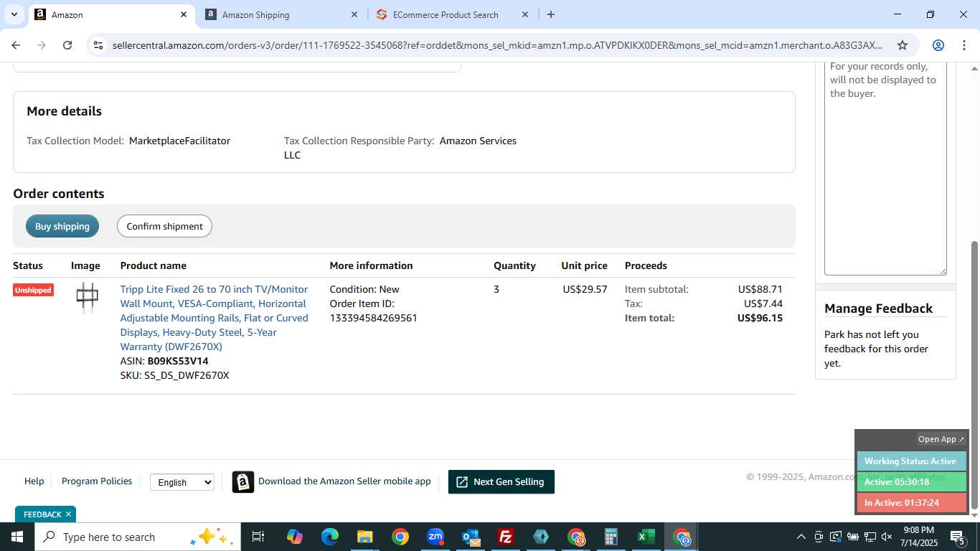This screenshot has width=980, height=551.
Task: Open the Zoom app on taskbar
Action: click(435, 537)
